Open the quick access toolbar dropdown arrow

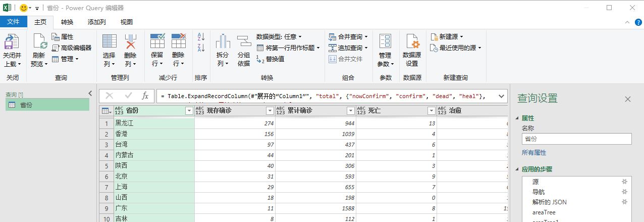coord(37,9)
